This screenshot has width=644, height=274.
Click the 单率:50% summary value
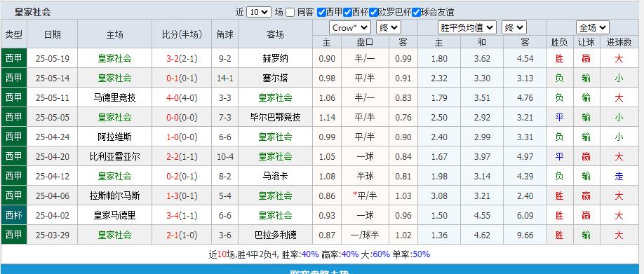[x=411, y=254]
